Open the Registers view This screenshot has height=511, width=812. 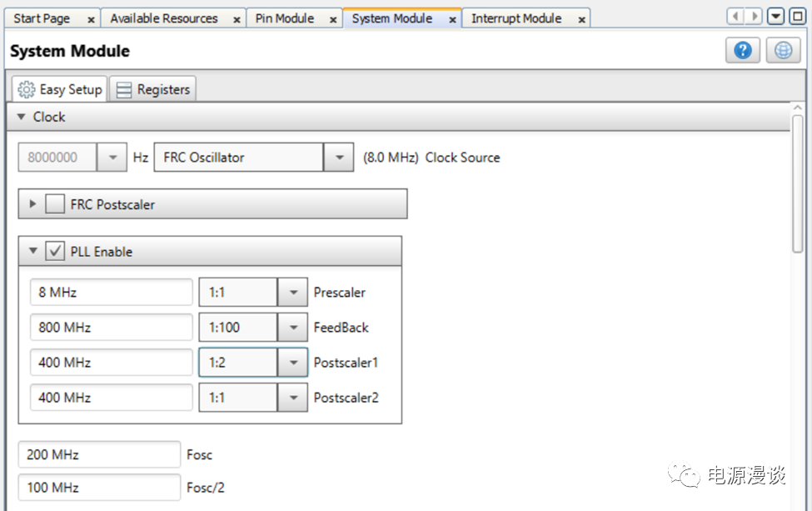[154, 90]
